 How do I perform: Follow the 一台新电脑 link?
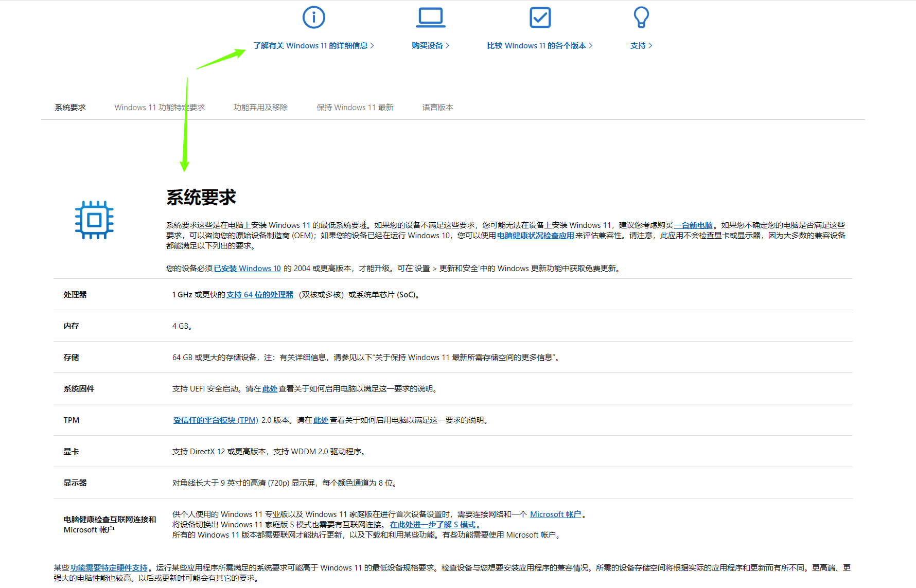pyautogui.click(x=694, y=225)
